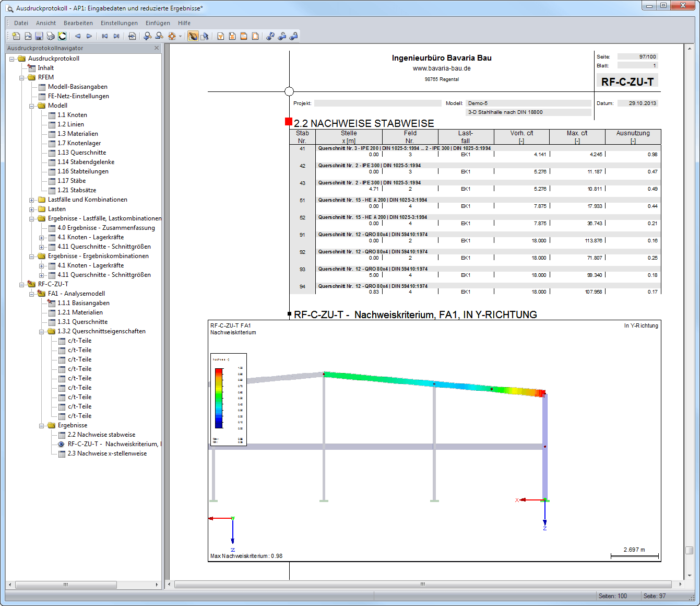This screenshot has height=606, width=700.
Task: Collapse the Ausdruckprotokoll root node
Action: click(x=12, y=59)
